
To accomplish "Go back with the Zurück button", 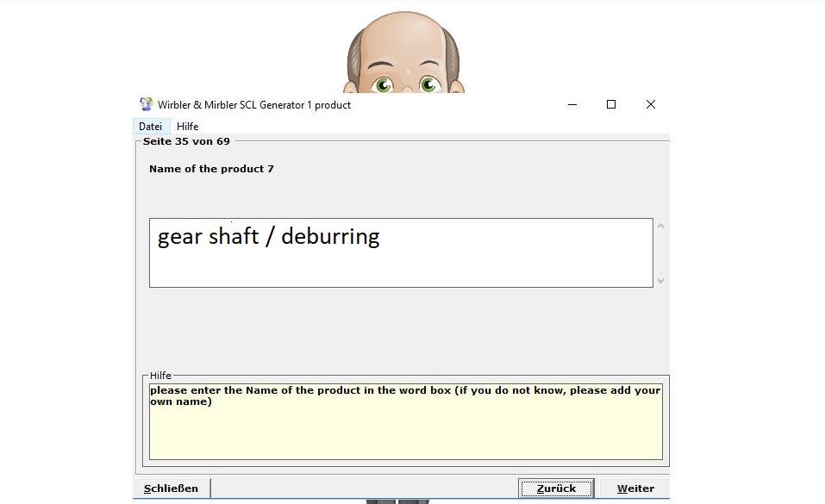I will (556, 488).
